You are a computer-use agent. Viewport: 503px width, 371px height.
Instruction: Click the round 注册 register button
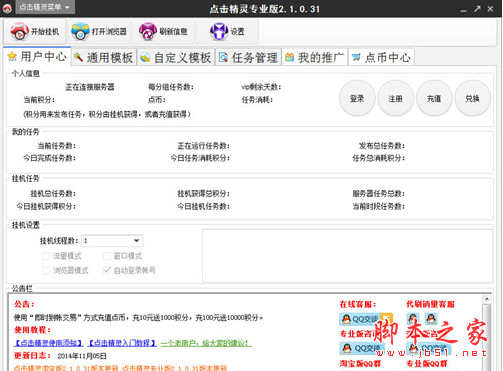(x=395, y=98)
